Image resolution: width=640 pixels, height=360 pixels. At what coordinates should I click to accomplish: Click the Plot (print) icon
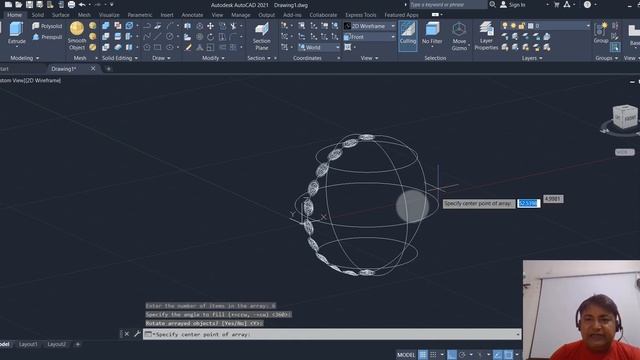point(71,5)
